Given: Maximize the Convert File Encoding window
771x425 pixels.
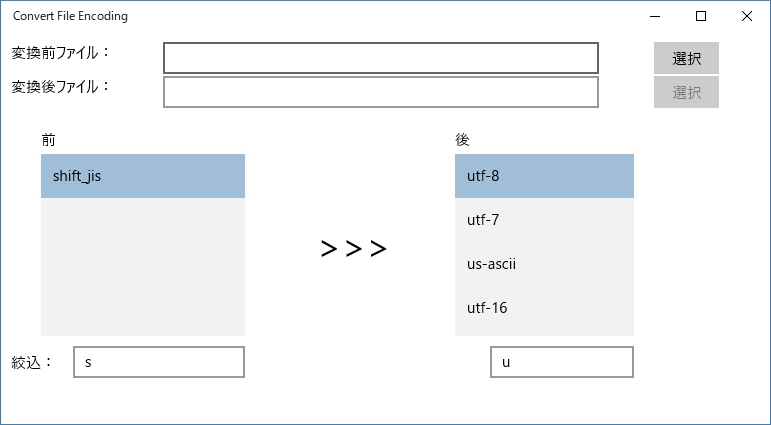Looking at the screenshot, I should [x=701, y=16].
